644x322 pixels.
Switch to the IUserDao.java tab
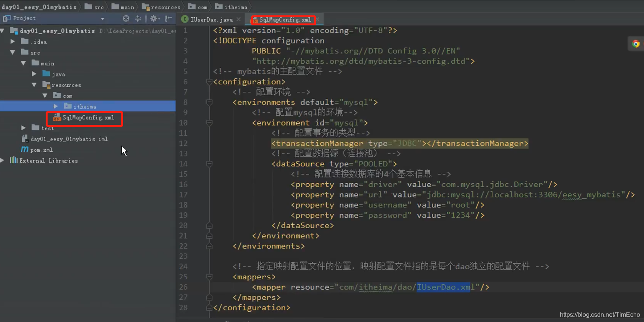[x=211, y=20]
